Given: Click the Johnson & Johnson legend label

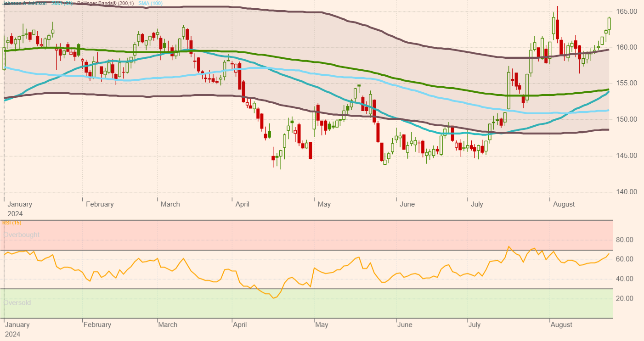Looking at the screenshot, I should (x=25, y=3).
